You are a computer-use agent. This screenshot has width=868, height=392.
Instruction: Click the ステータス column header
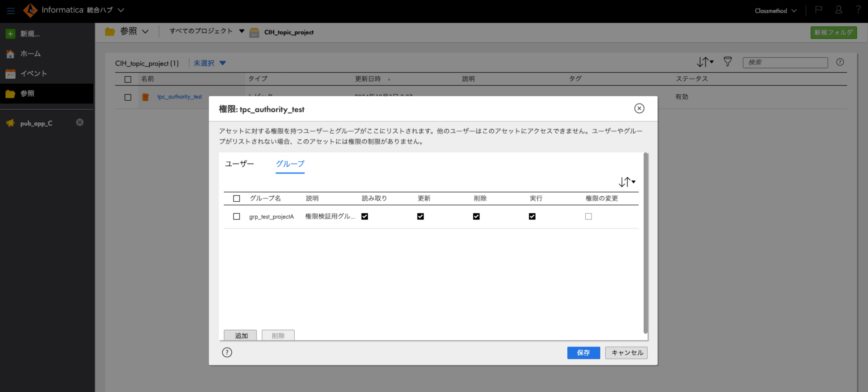[692, 79]
